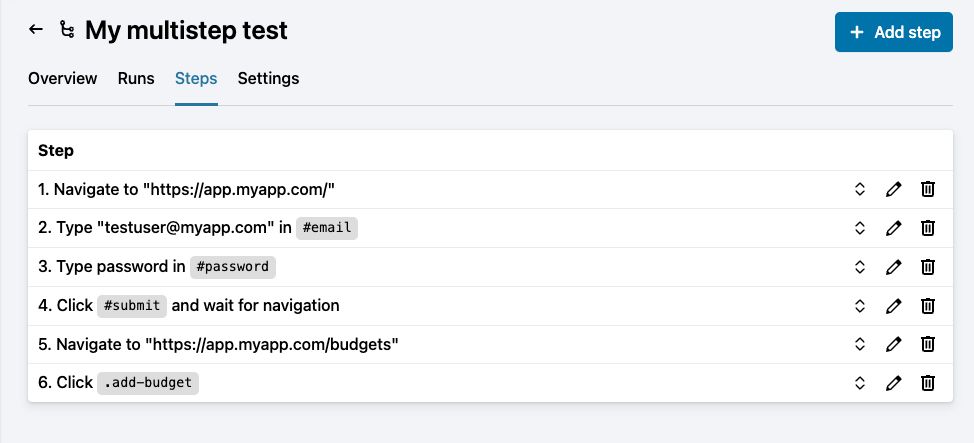Click the multistep test branch icon

[67, 31]
